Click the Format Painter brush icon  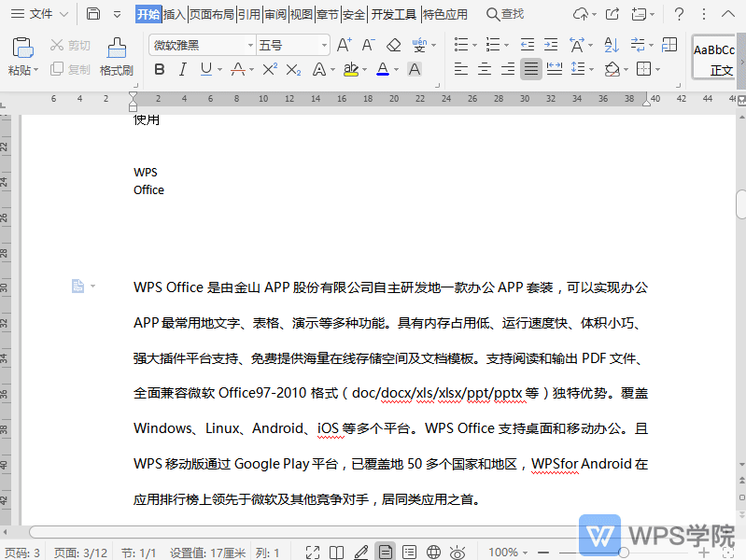click(x=117, y=48)
